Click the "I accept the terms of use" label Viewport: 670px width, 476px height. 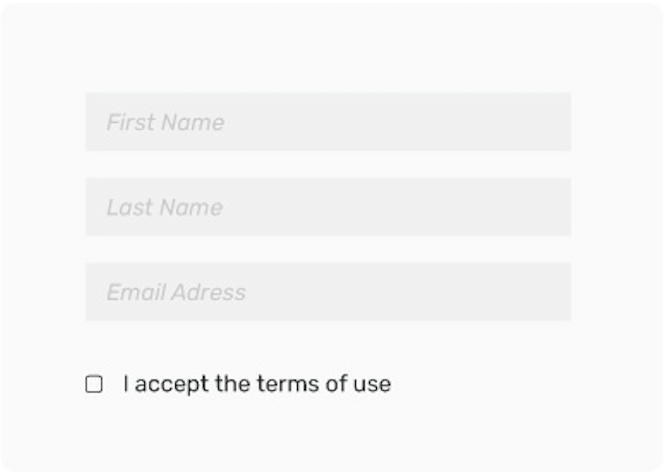point(257,384)
